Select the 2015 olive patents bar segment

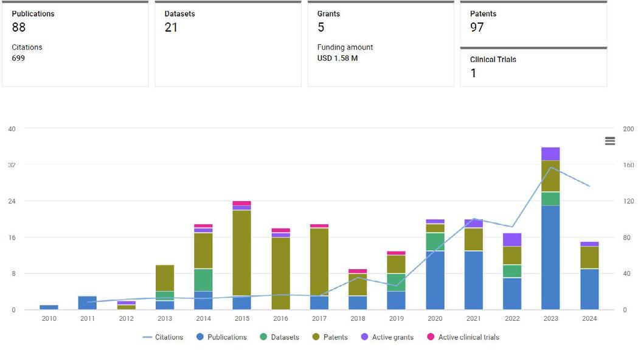click(241, 253)
